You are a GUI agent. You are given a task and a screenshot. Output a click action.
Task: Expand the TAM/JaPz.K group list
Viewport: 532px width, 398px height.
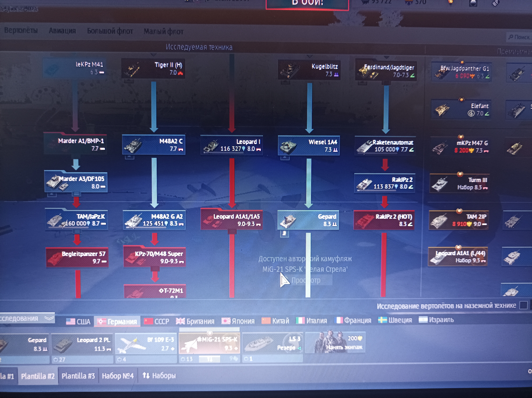pos(77,231)
